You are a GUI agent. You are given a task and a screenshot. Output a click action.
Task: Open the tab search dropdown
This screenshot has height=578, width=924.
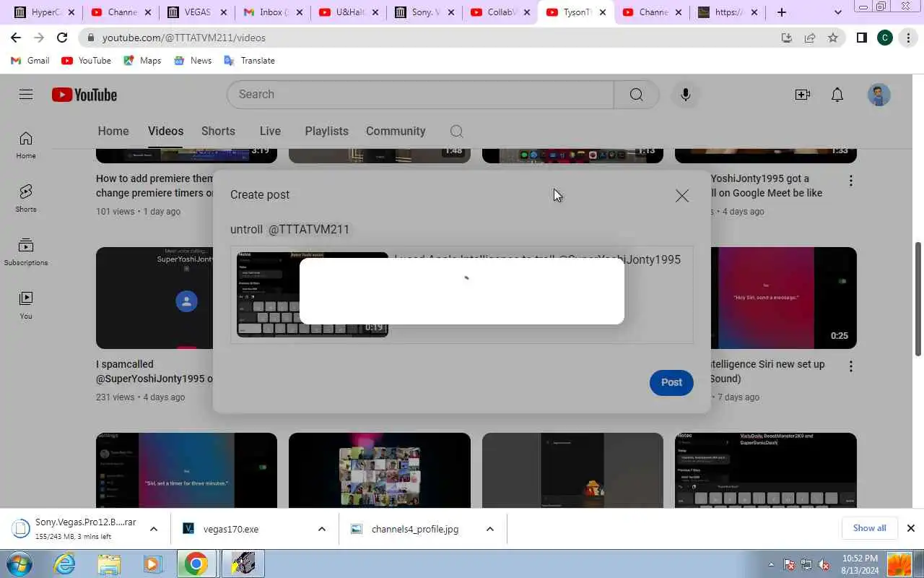(x=837, y=12)
